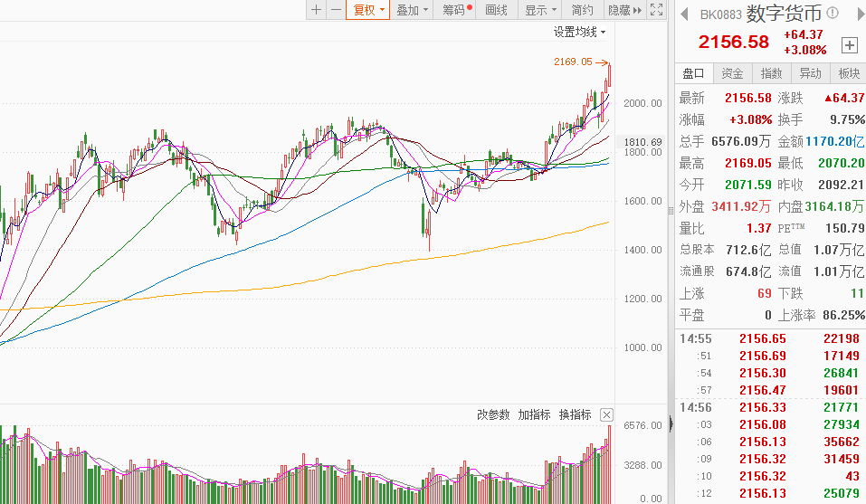Toggle 隐藏 to hide side panel

click(623, 10)
